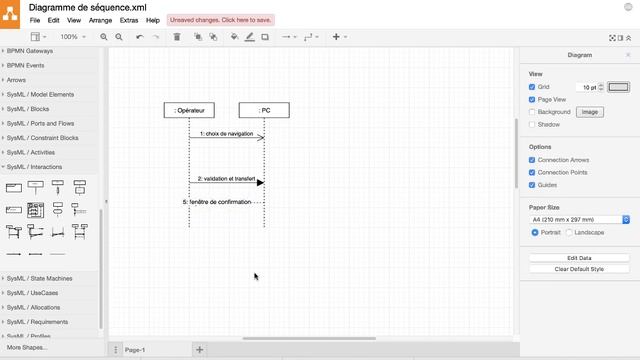This screenshot has width=640, height=360.
Task: Switch to Page-1 tab
Action: [135, 350]
